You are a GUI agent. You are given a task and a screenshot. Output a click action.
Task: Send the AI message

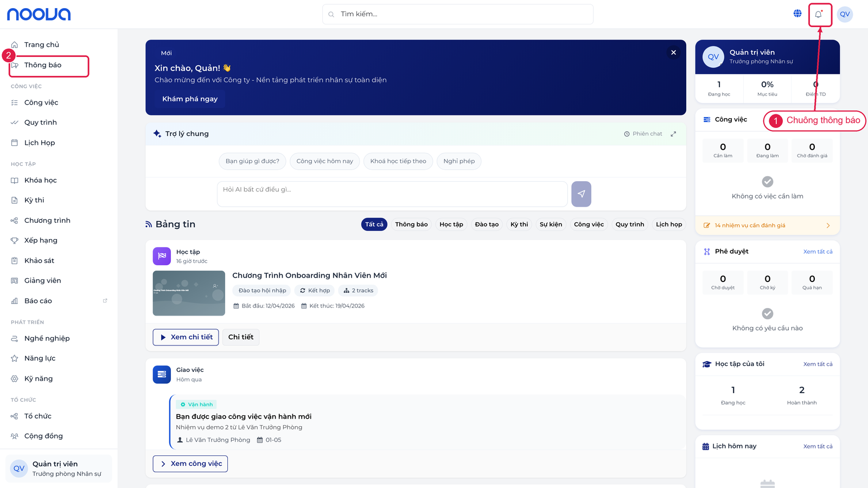(581, 194)
